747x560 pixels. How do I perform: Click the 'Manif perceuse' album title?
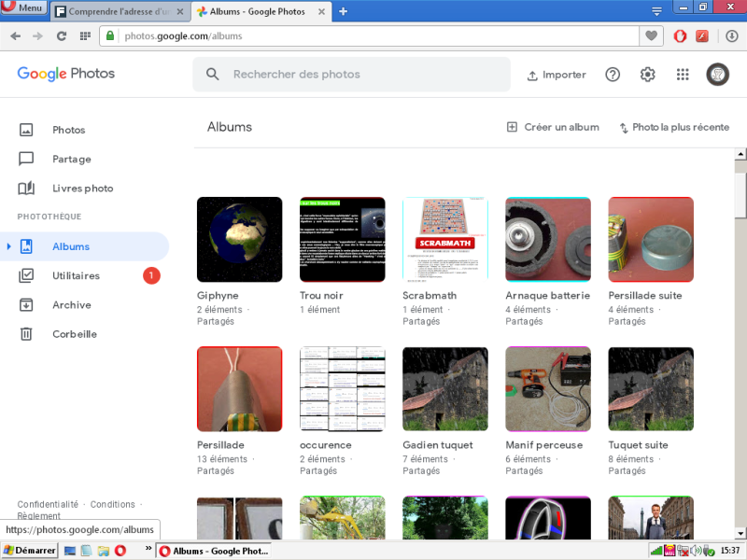click(x=544, y=445)
